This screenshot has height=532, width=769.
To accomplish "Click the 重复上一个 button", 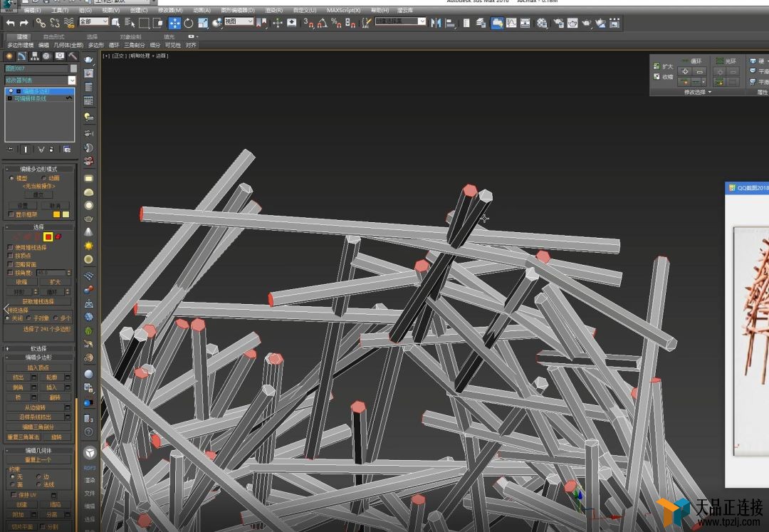I will pyautogui.click(x=38, y=460).
